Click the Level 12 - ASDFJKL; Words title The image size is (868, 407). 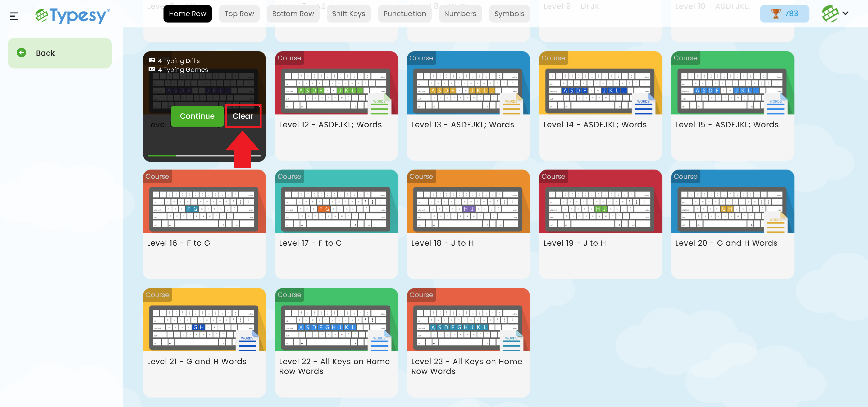(x=330, y=125)
